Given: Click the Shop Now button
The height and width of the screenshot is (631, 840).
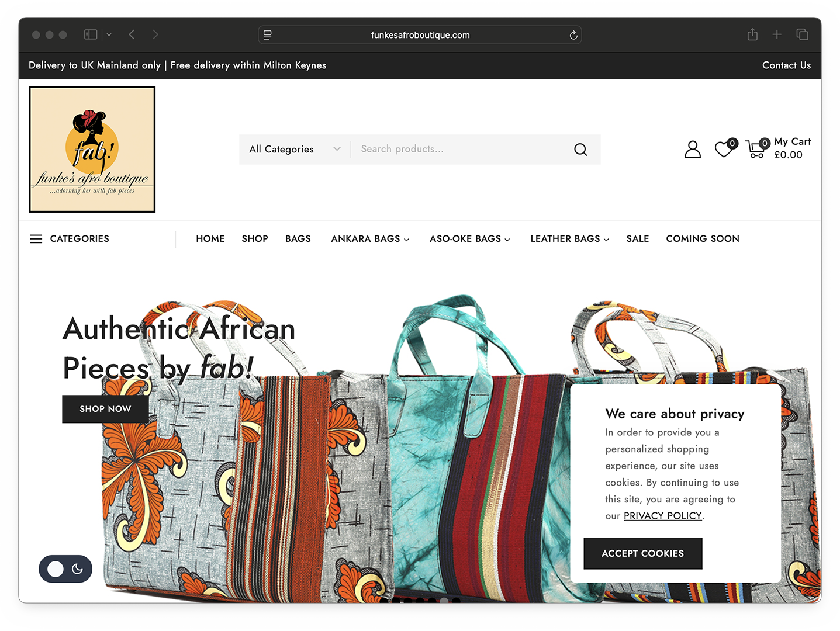Looking at the screenshot, I should (105, 409).
